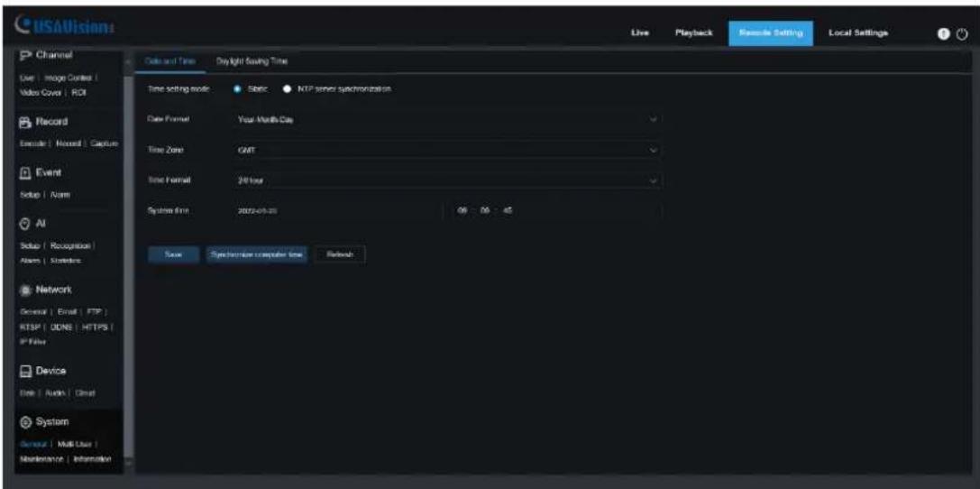Click the System time date field
This screenshot has height=489, width=980.
click(x=336, y=211)
